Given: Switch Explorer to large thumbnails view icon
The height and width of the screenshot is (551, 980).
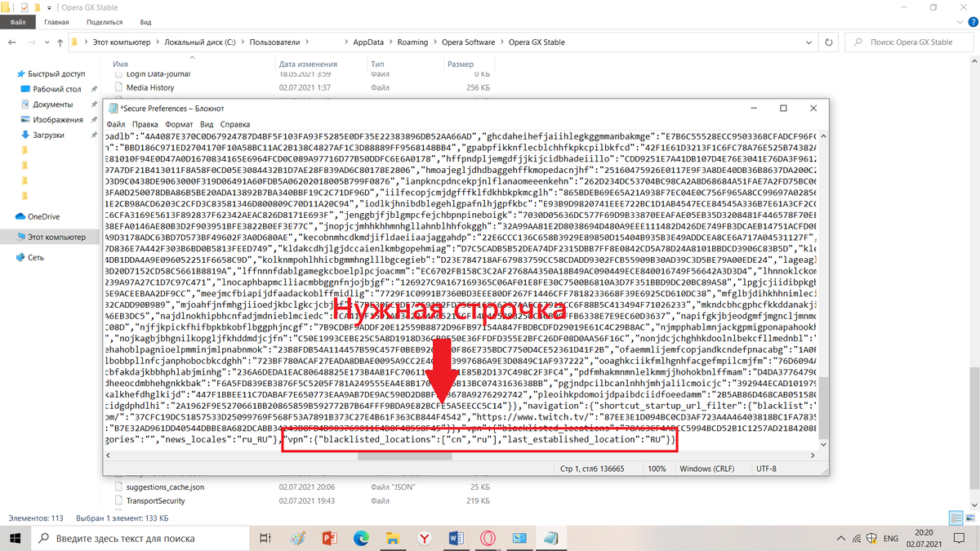Looking at the screenshot, I should point(970,518).
